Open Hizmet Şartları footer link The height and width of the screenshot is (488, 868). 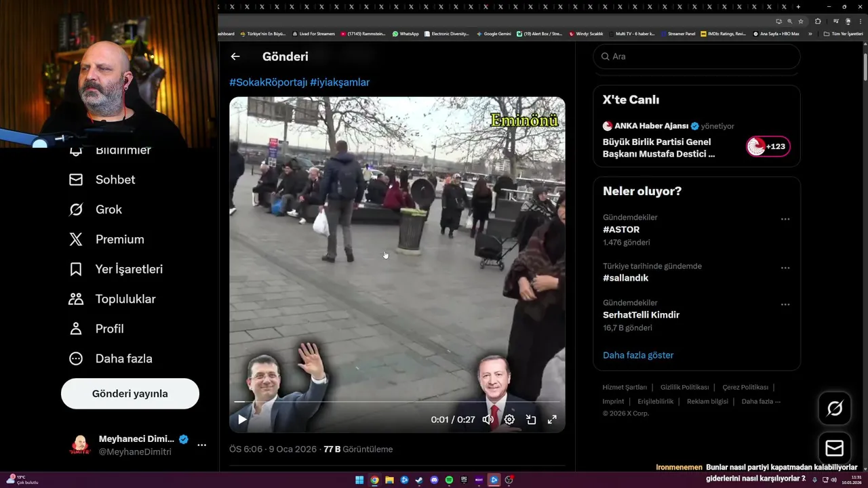click(x=625, y=388)
